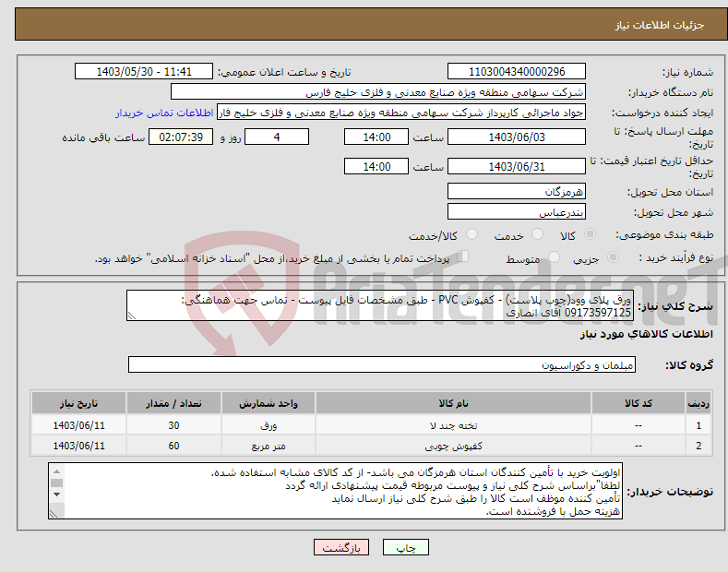This screenshot has height=572, width=728.
Task: Click quantity cell 60
Action: pos(173,446)
